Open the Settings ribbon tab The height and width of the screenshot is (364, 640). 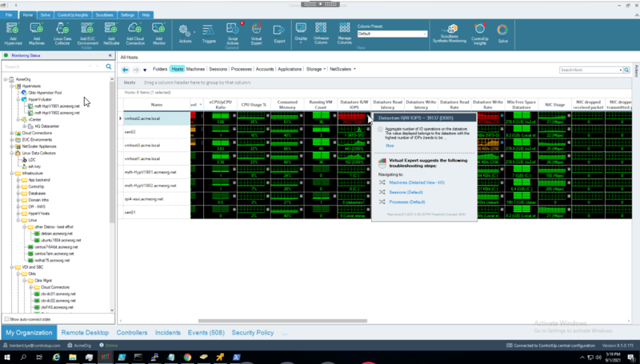127,14
